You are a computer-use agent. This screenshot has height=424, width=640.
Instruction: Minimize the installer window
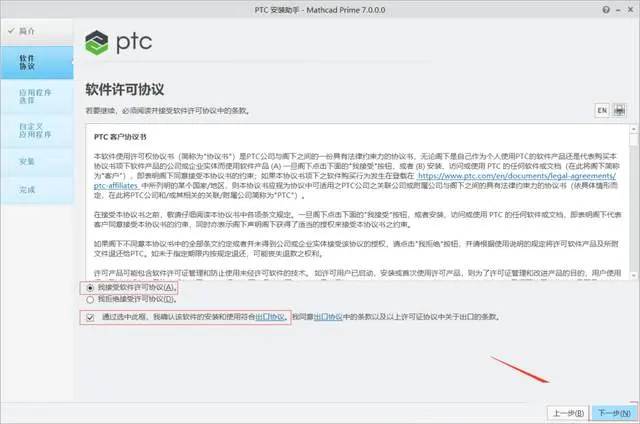point(618,10)
